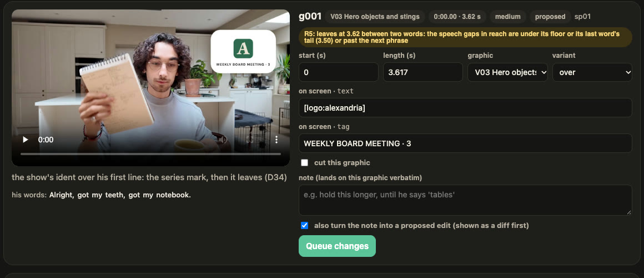Click the green Alexandria 'A' logo overlay
Viewport: 644px width, 278px height.
pos(243,48)
